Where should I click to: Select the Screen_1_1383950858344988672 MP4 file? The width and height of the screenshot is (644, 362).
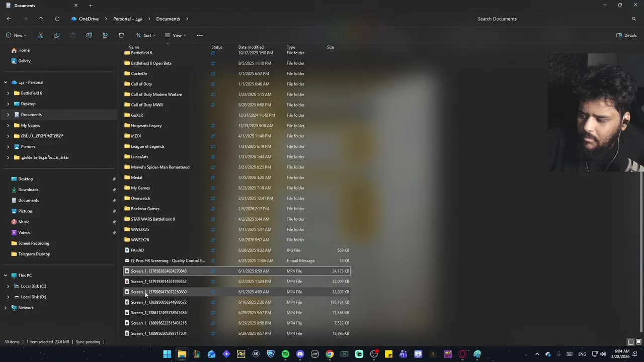236,302
